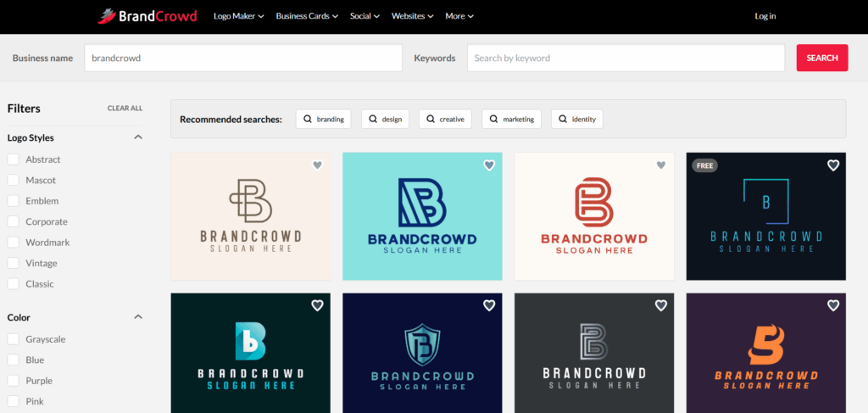The height and width of the screenshot is (413, 868).
Task: Open the orange bold B logo design
Action: pyautogui.click(x=766, y=353)
